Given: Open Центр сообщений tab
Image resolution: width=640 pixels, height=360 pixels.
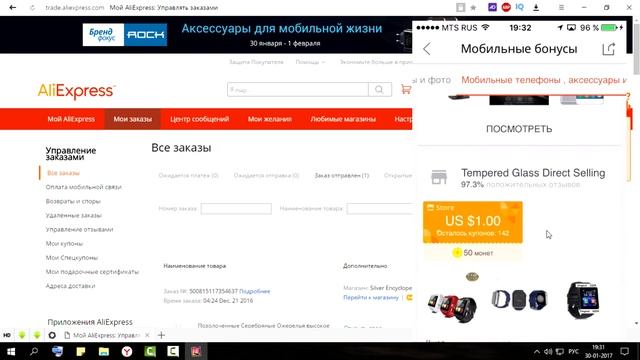Looking at the screenshot, I should click(200, 119).
